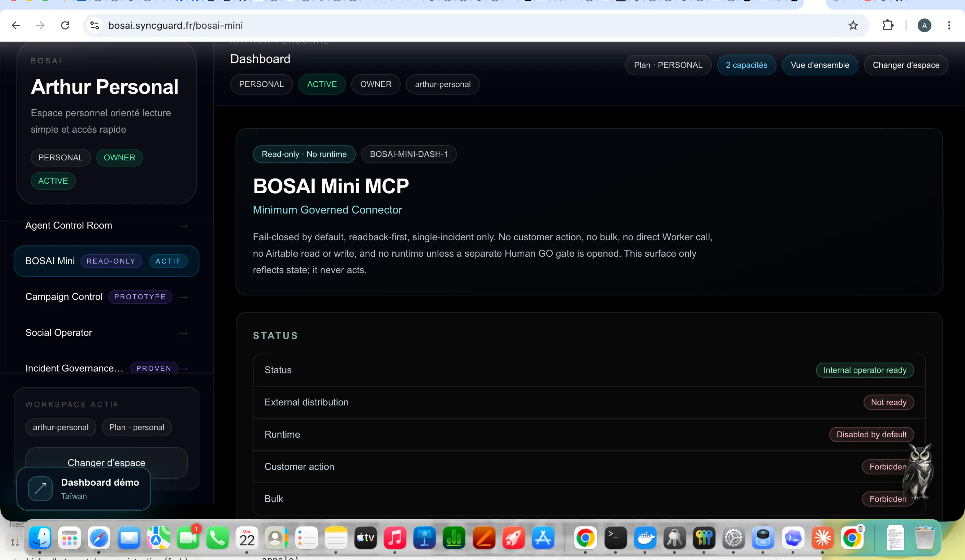Click the Forbidden badge in Customer action row
This screenshot has width=965, height=560.
[888, 466]
